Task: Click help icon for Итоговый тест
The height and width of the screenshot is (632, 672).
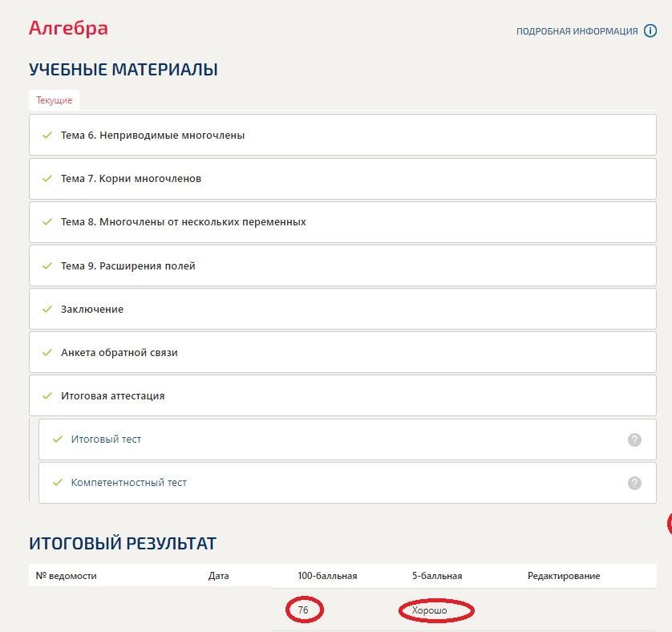Action: 634,440
